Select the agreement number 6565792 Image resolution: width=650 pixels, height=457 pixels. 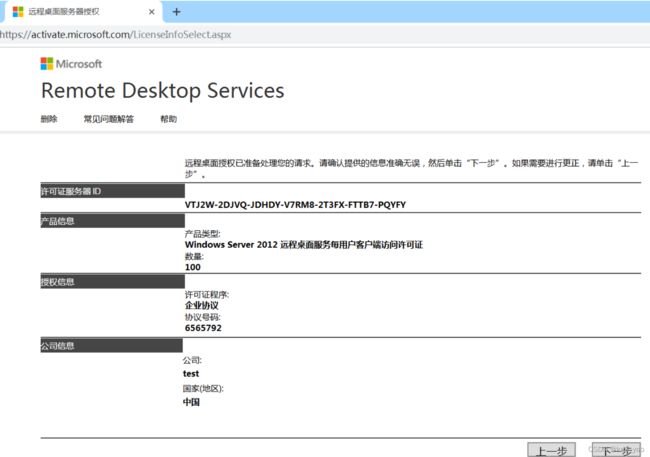203,328
